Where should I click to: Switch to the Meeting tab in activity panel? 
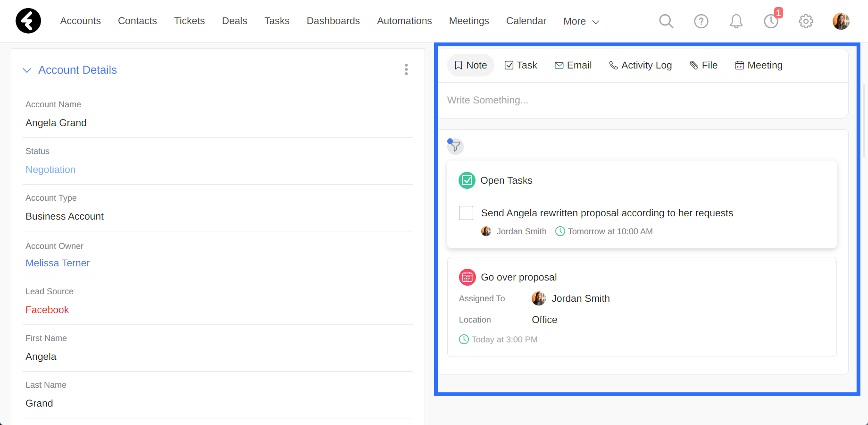[x=759, y=65]
